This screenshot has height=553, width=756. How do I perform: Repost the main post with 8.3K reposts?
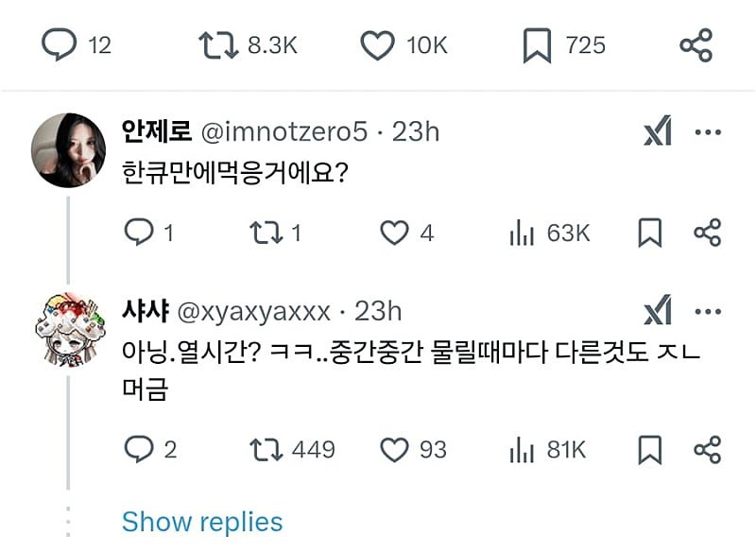[216, 45]
